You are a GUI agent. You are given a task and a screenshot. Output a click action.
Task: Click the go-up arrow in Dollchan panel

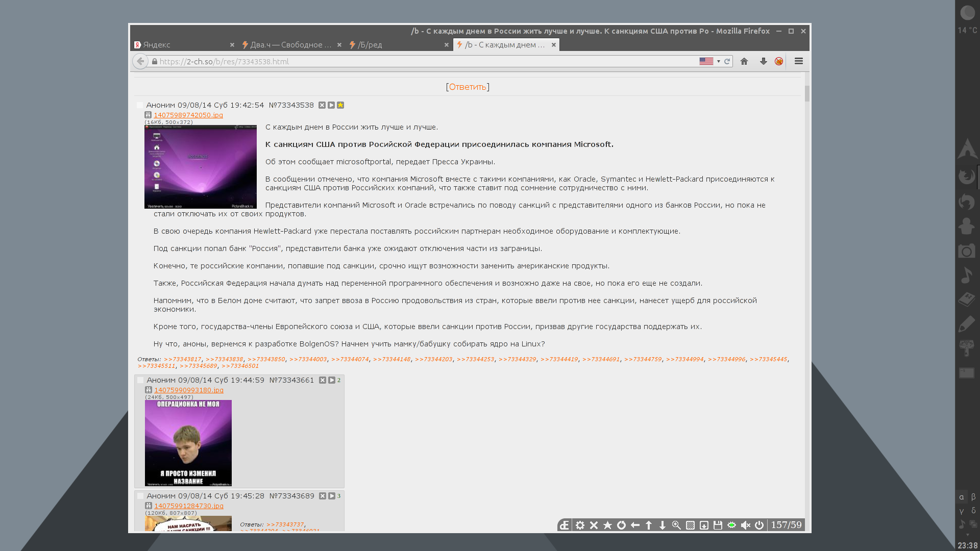pyautogui.click(x=649, y=525)
